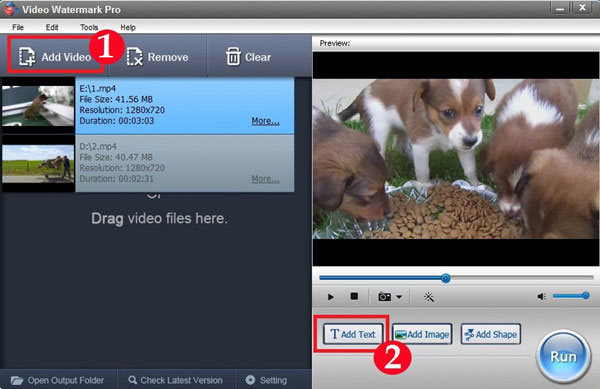Image resolution: width=600 pixels, height=389 pixels.
Task: Click Add Image watermark button
Action: [x=422, y=334]
